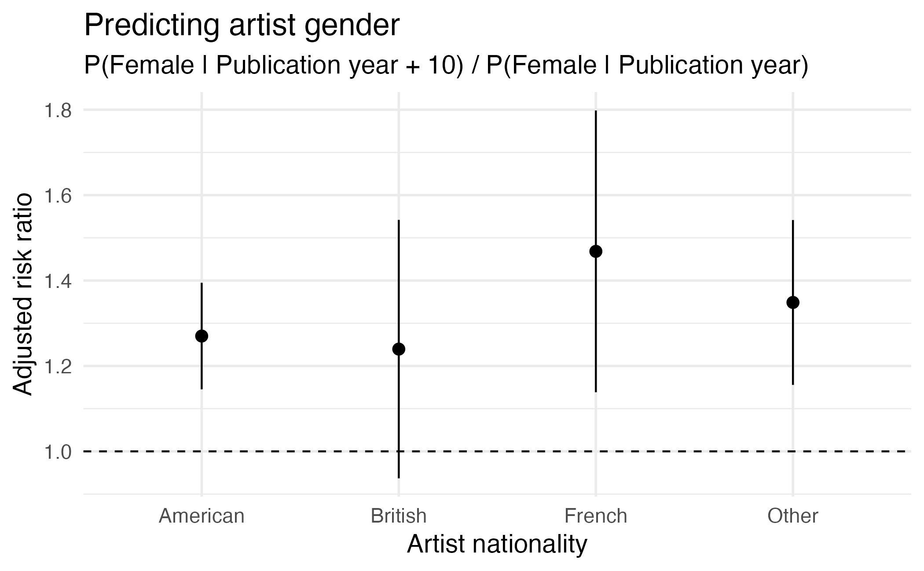Viewport: 924px width, 571px height.
Task: Click the top of the French error bar
Action: coord(596,111)
